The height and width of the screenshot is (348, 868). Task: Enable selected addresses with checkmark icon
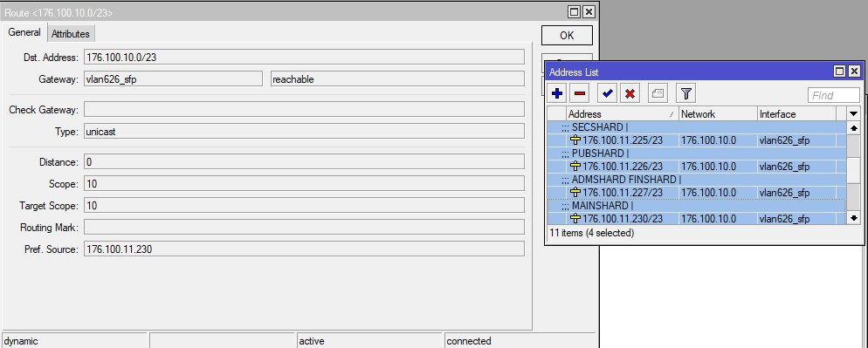pyautogui.click(x=607, y=93)
